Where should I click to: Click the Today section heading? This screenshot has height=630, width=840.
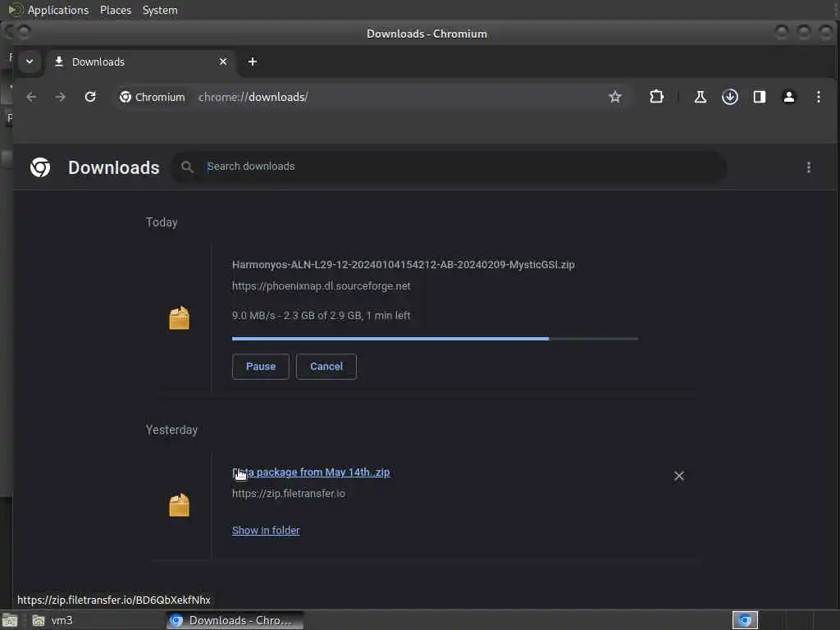pos(162,222)
